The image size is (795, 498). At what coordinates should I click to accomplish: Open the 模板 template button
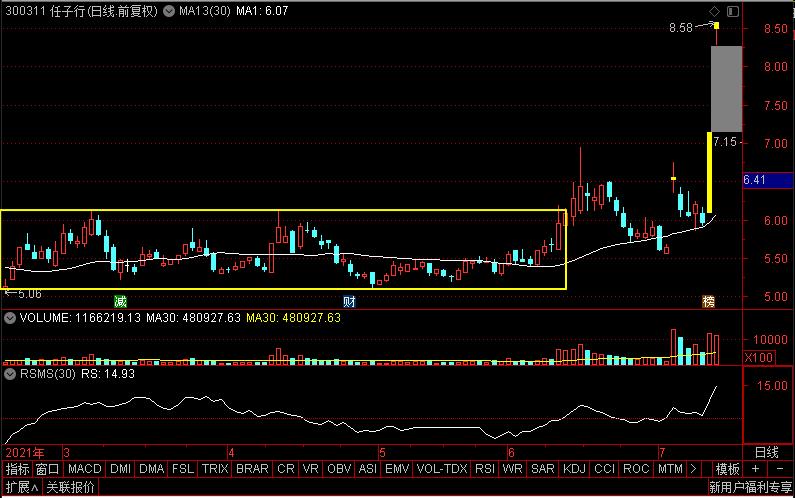tap(727, 469)
